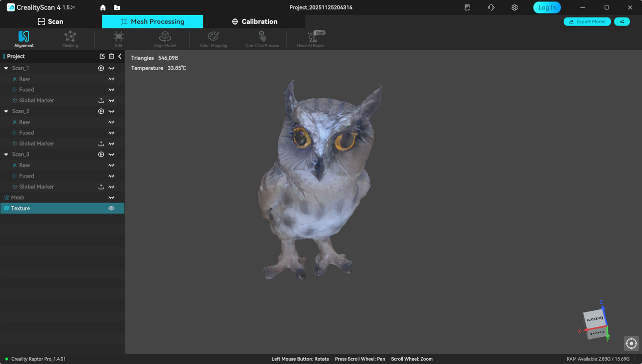642x364 pixels.
Task: Switch to the Scan tab
Action: point(51,22)
